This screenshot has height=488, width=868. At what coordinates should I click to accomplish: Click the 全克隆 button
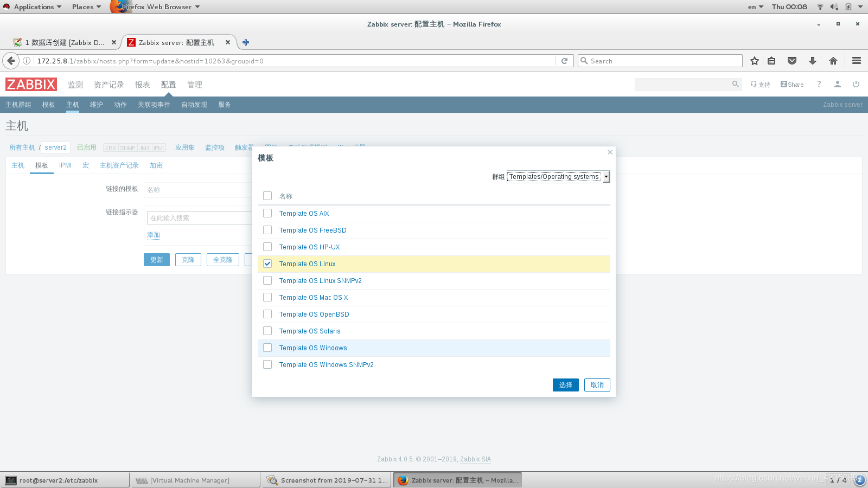click(223, 260)
